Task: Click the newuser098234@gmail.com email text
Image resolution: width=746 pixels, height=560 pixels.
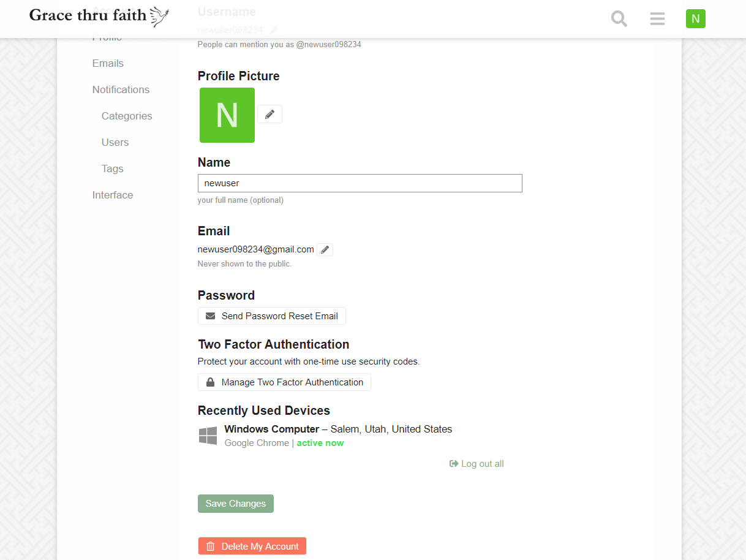Action: pos(256,249)
